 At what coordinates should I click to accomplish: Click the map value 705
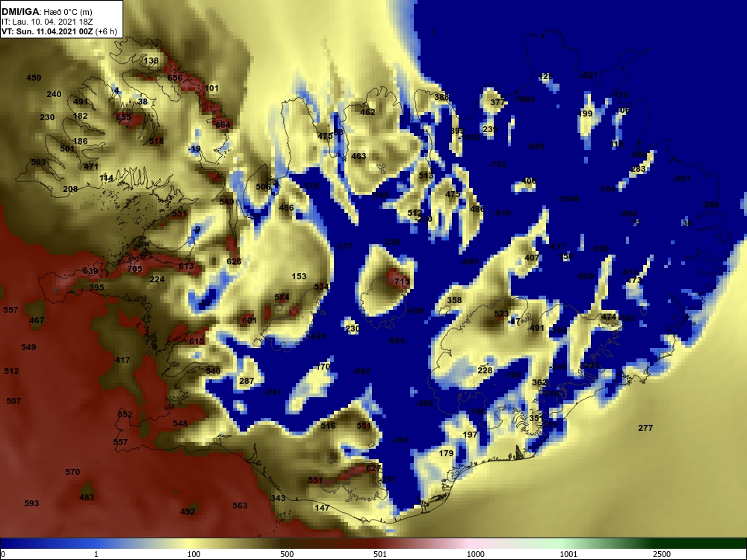[x=134, y=269]
